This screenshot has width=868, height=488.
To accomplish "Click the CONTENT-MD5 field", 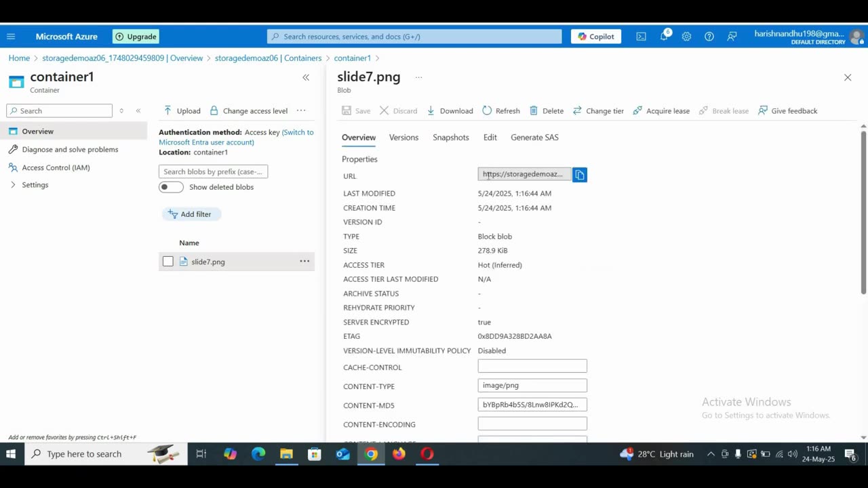I will tap(532, 405).
